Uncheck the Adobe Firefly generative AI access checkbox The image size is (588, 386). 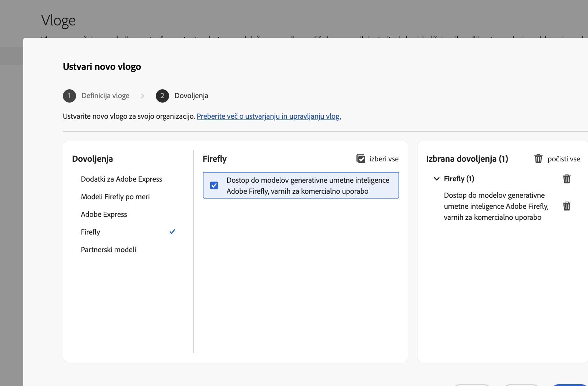click(x=214, y=186)
